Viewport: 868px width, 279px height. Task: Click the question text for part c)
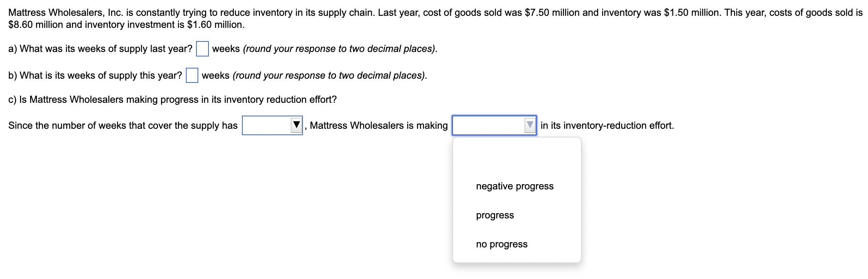tap(173, 99)
